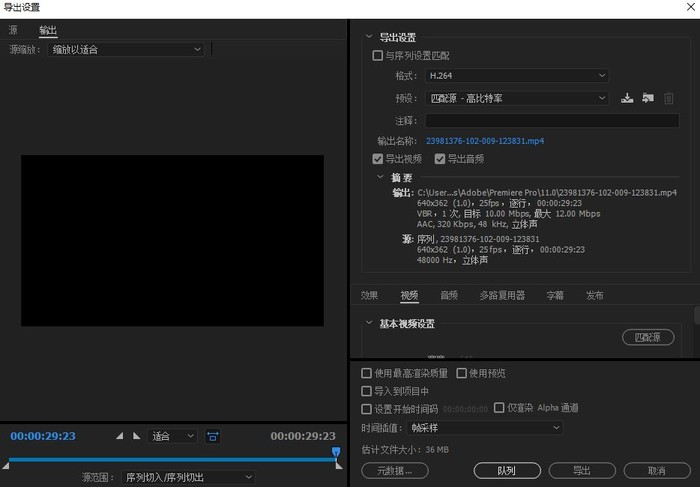Open the output file name link
700x487 pixels.
[x=485, y=141]
